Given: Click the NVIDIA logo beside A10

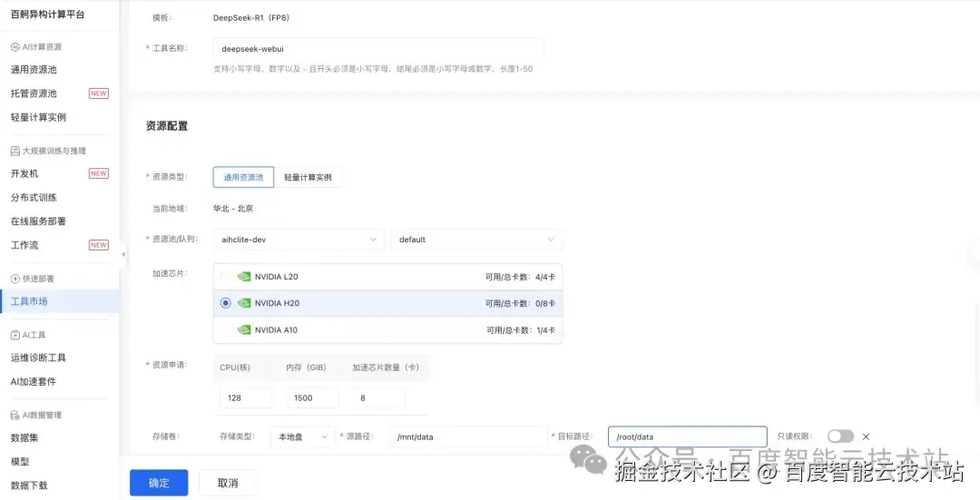Looking at the screenshot, I should coord(244,330).
